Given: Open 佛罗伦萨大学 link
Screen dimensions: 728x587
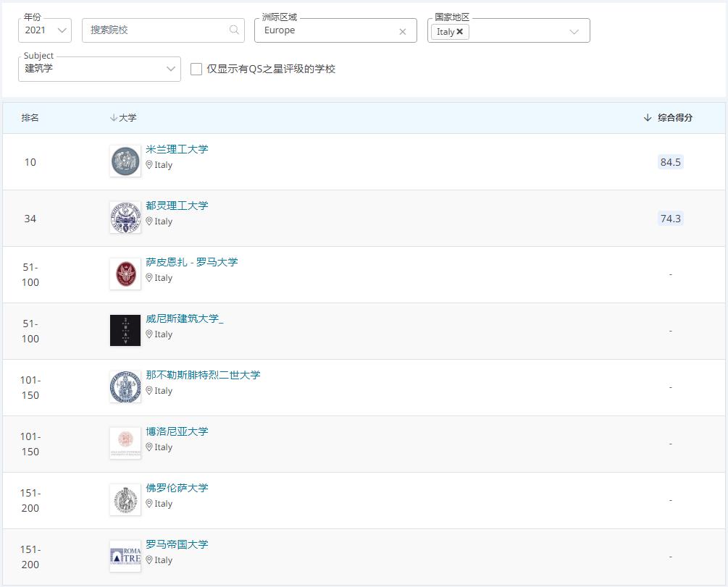Looking at the screenshot, I should [177, 488].
